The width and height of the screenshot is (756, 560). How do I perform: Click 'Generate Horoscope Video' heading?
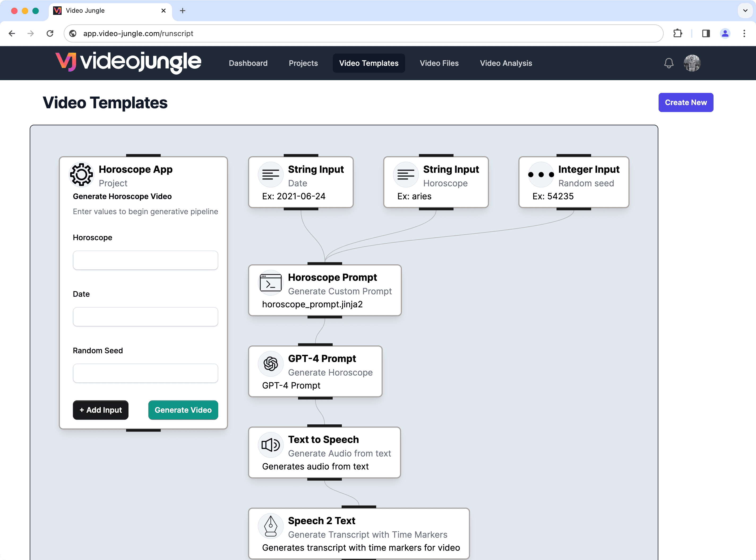[x=122, y=196]
